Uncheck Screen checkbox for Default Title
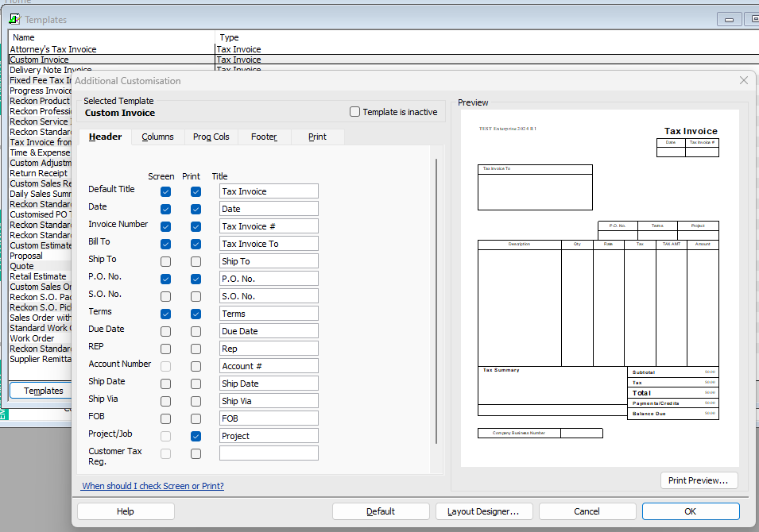The image size is (759, 532). [165, 191]
